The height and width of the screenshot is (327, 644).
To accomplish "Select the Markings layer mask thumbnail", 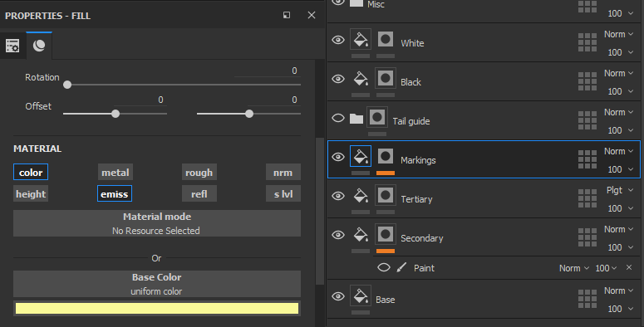I will (x=386, y=156).
